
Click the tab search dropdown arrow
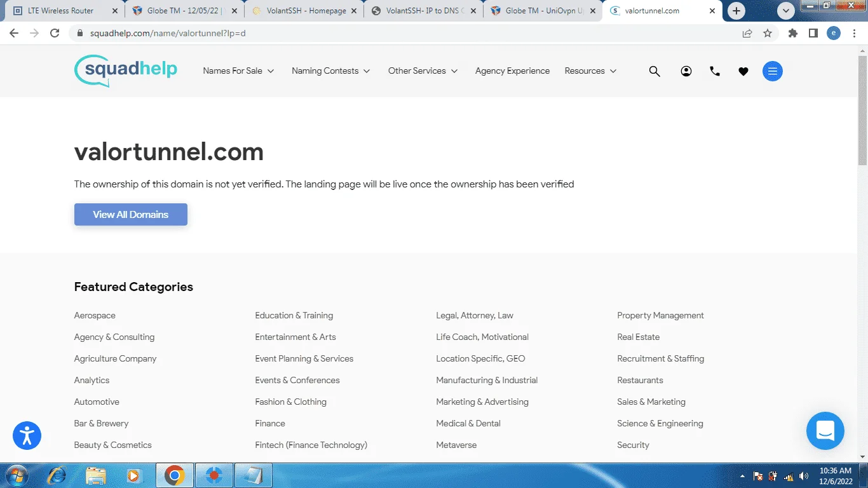pos(786,11)
